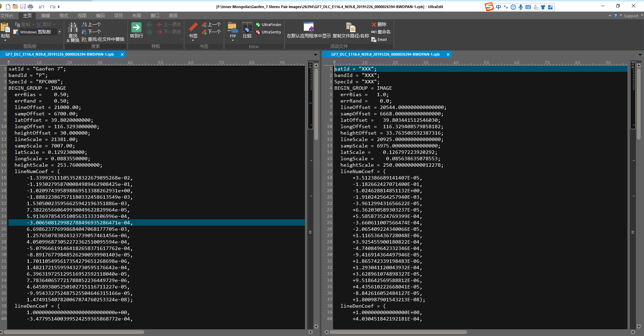Image resolution: width=644 pixels, height=336 pixels.
Task: Open the 文件(F) menu
Action: [7, 16]
